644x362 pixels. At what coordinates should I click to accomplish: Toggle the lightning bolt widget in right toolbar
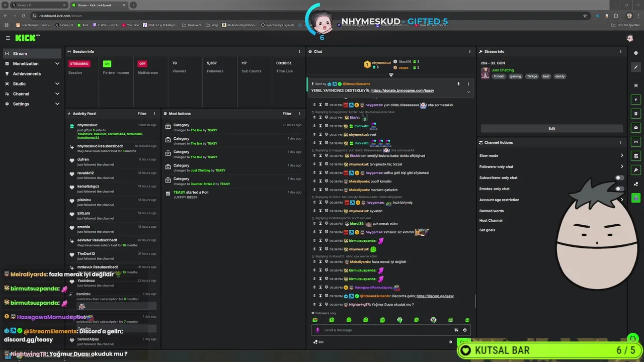(x=636, y=100)
